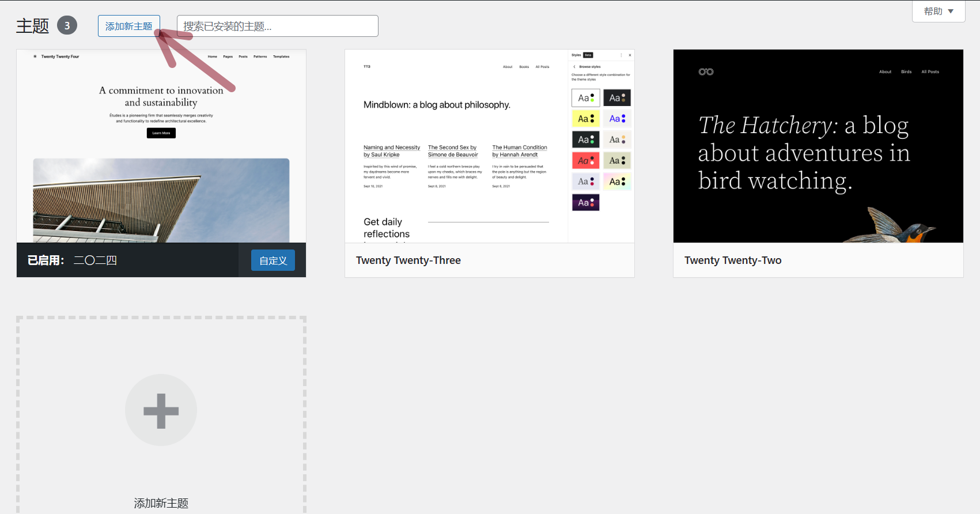Image resolution: width=980 pixels, height=514 pixels.
Task: Click the Twenty Twenty-Three theme name
Action: [x=408, y=260]
